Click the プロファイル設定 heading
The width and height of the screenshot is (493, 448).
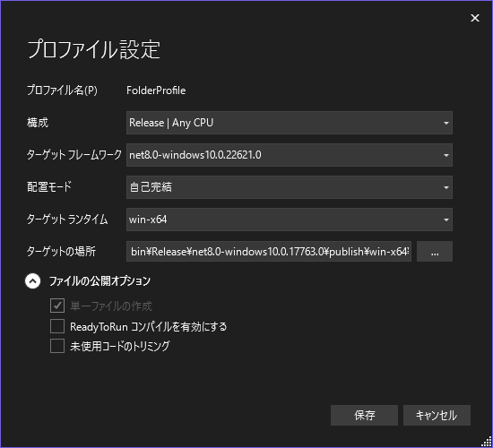(94, 49)
